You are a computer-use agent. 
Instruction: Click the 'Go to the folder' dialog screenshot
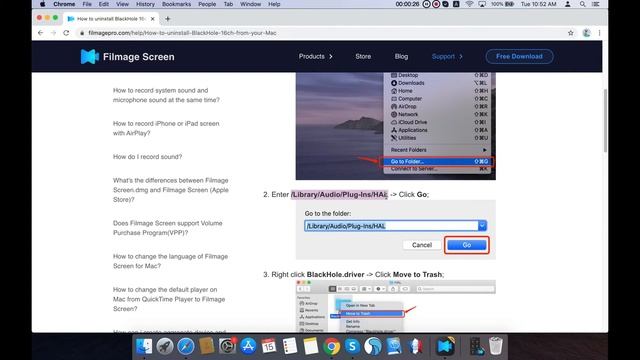pyautogui.click(x=396, y=230)
